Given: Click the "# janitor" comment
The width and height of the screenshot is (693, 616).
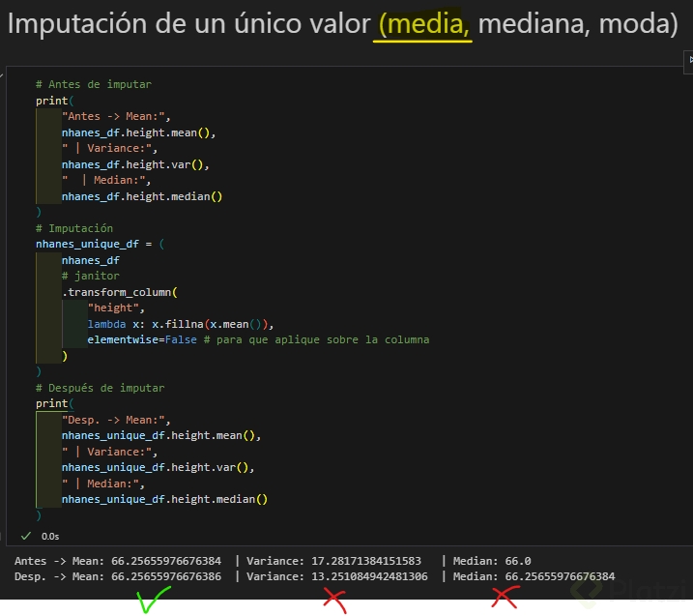Looking at the screenshot, I should 91,276.
